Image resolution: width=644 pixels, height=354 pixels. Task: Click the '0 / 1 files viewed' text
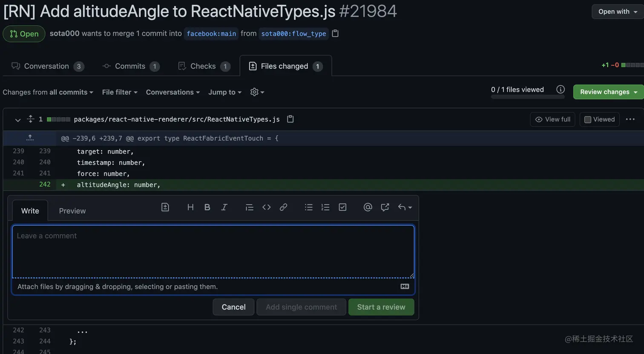517,90
